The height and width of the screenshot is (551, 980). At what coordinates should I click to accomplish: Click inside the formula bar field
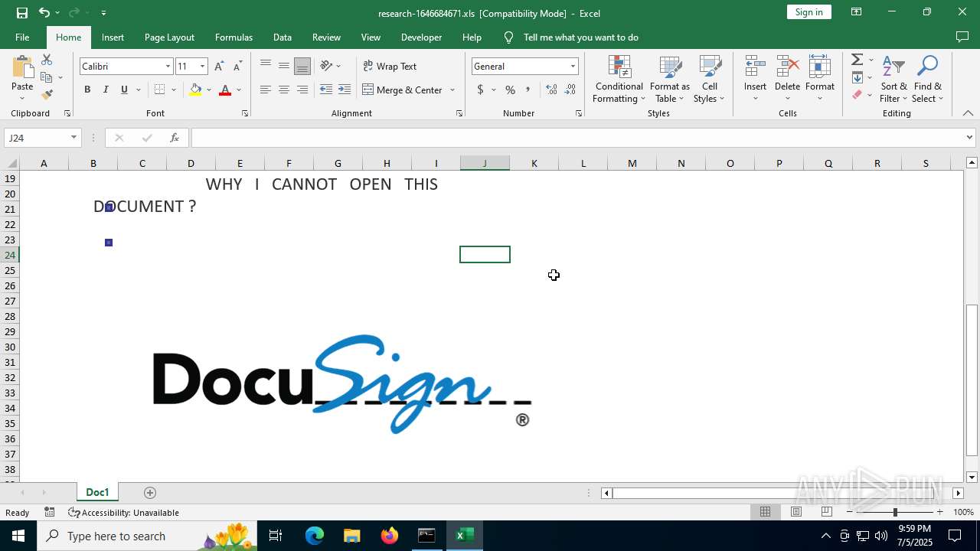coord(578,138)
